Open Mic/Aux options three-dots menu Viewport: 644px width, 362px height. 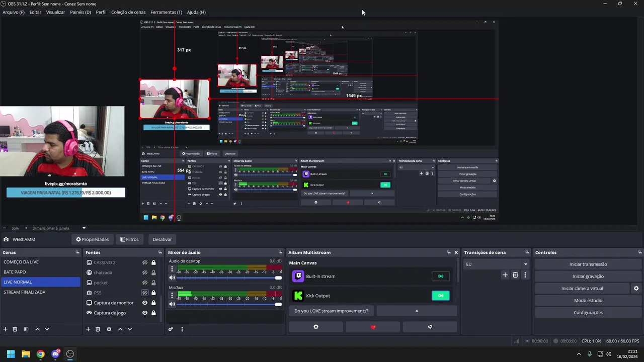point(172,295)
